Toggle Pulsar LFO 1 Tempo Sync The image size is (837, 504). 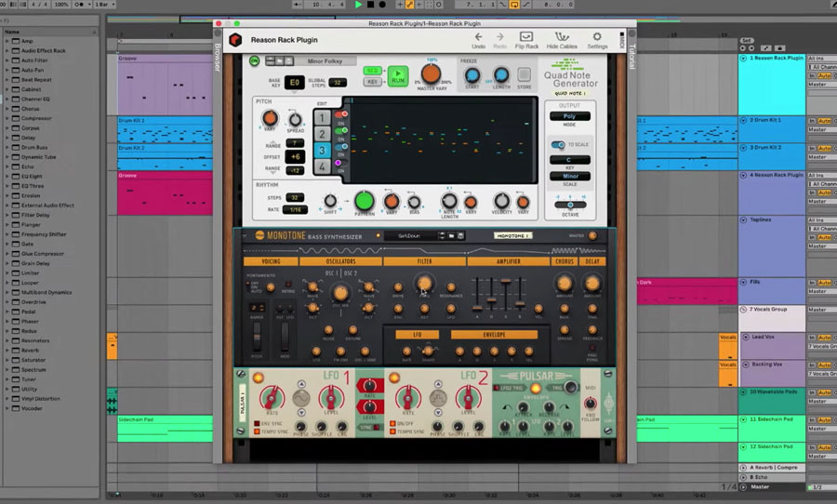(x=257, y=431)
